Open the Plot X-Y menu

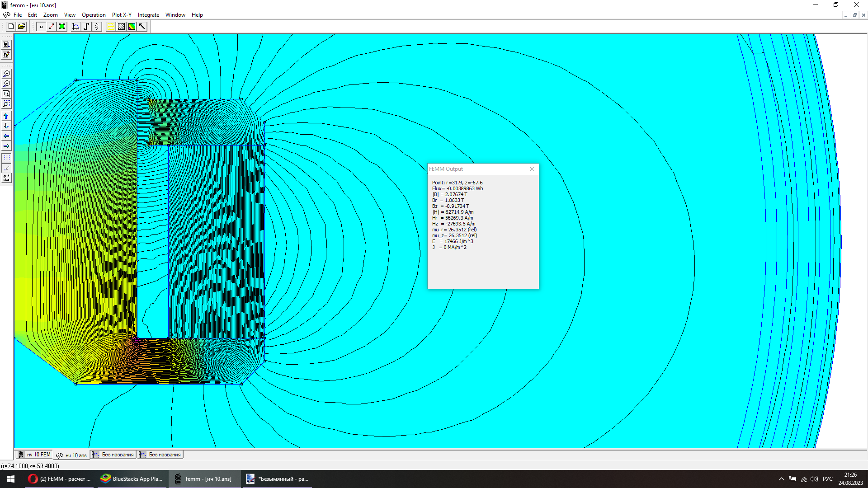(x=122, y=15)
